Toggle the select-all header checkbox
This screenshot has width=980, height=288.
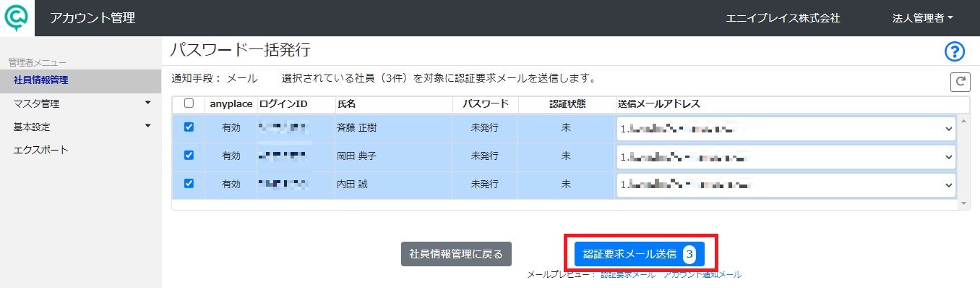pyautogui.click(x=189, y=103)
